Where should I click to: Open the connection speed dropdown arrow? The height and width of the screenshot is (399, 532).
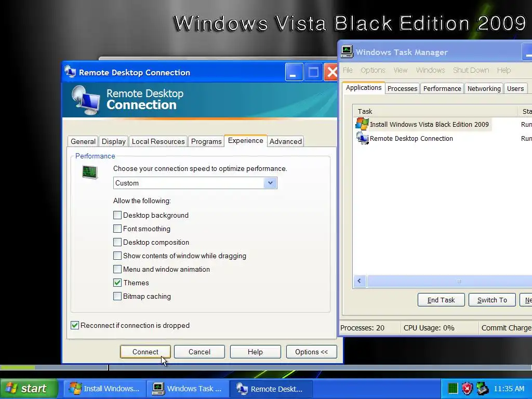click(270, 183)
